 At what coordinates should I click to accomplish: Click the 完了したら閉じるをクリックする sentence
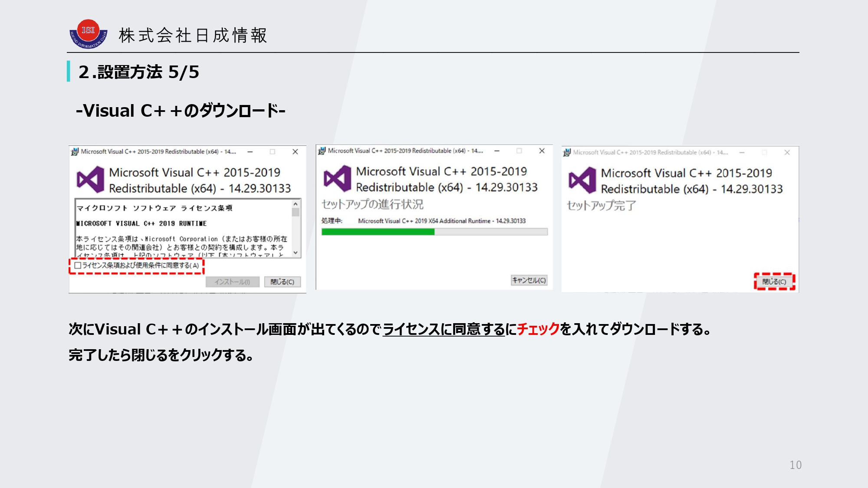(x=161, y=355)
